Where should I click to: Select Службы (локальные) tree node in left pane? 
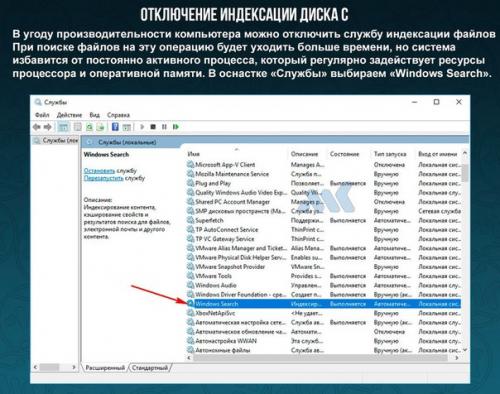pyautogui.click(x=56, y=141)
